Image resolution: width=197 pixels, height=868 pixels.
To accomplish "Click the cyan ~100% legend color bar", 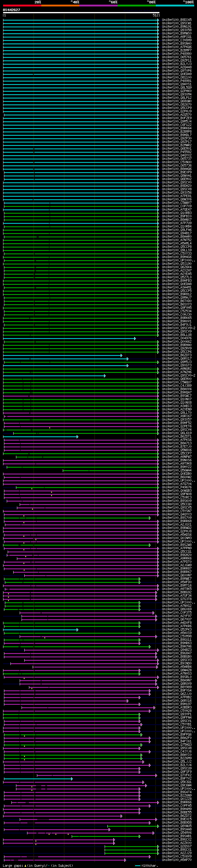I will [x=175, y=6].
